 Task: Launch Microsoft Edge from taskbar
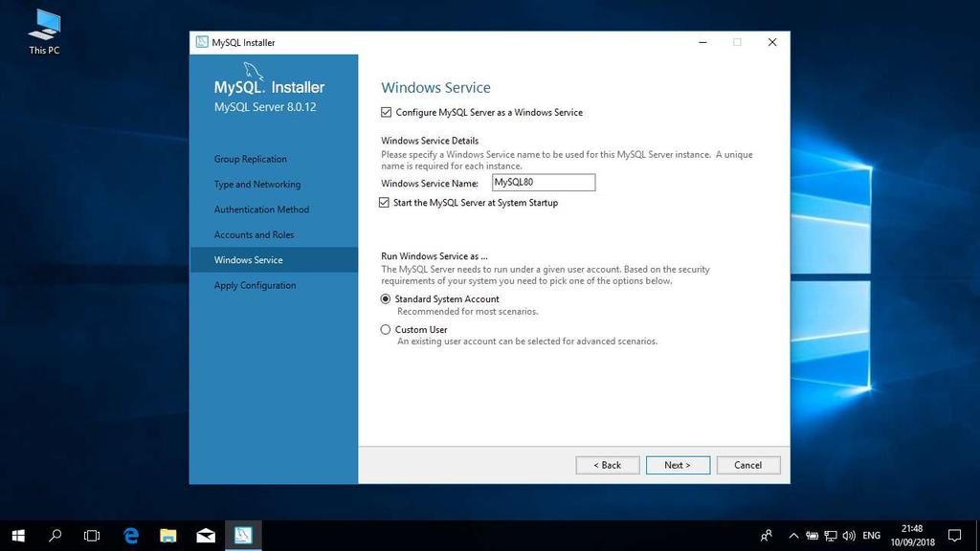[131, 536]
